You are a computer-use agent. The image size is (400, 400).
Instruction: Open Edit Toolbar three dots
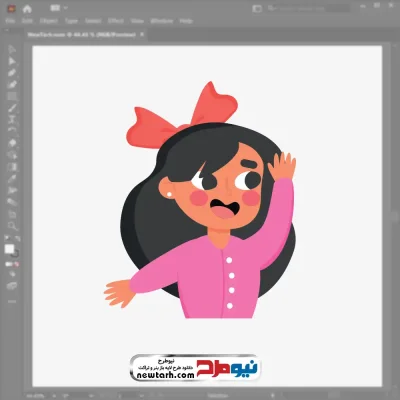pyautogui.click(x=12, y=301)
